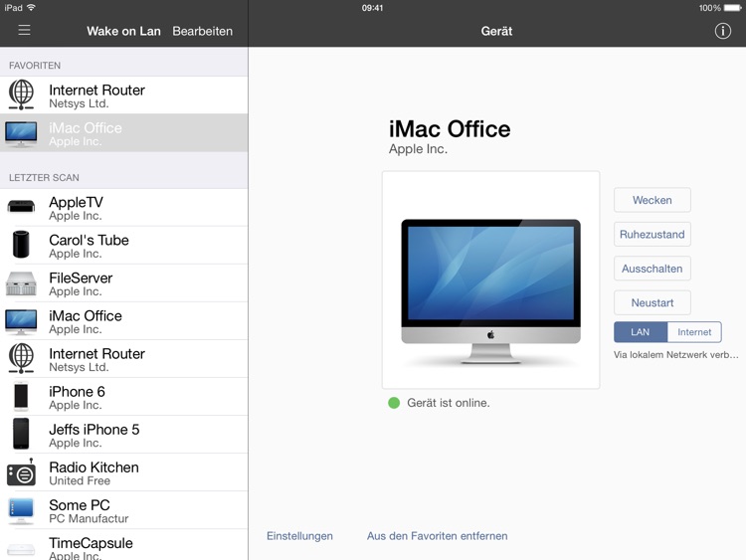The width and height of the screenshot is (746, 560).
Task: Select FileServer name in scan list
Action: click(81, 278)
